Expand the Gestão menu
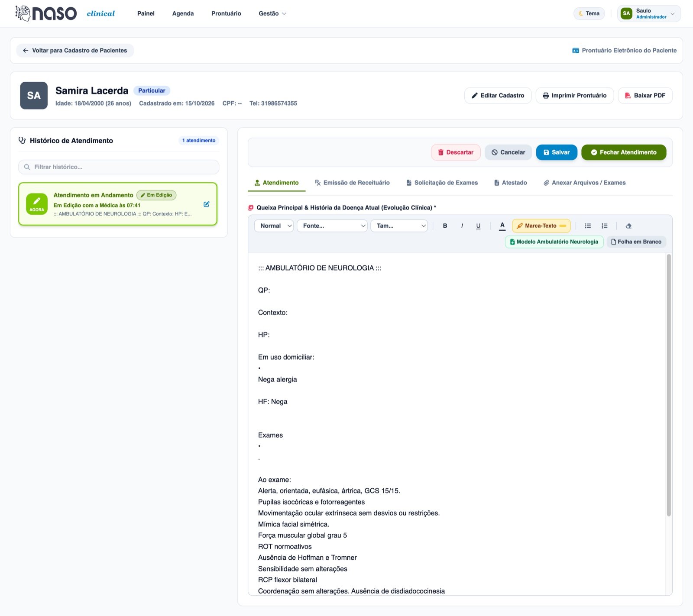Image resolution: width=693 pixels, height=616 pixels. pyautogui.click(x=272, y=13)
